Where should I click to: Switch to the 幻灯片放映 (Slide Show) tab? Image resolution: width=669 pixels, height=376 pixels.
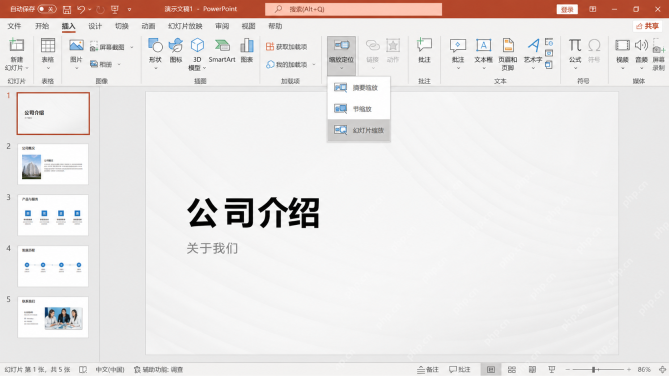point(185,26)
